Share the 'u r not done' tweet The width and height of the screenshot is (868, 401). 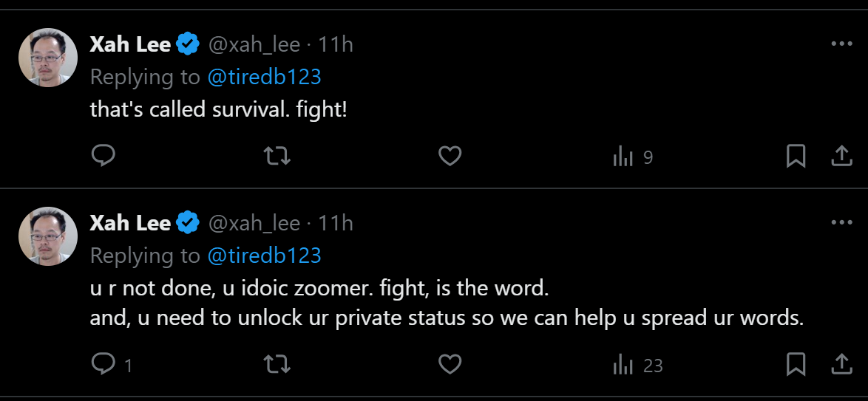click(x=841, y=364)
